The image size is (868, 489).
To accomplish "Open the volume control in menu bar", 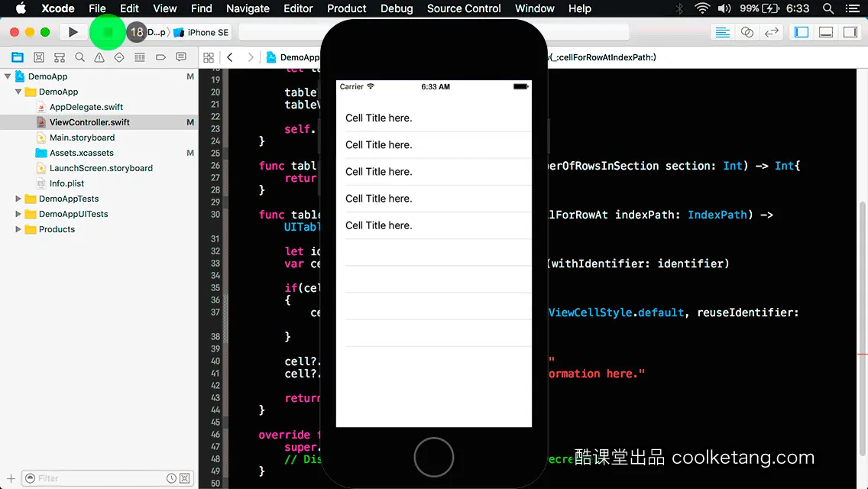I will (724, 8).
